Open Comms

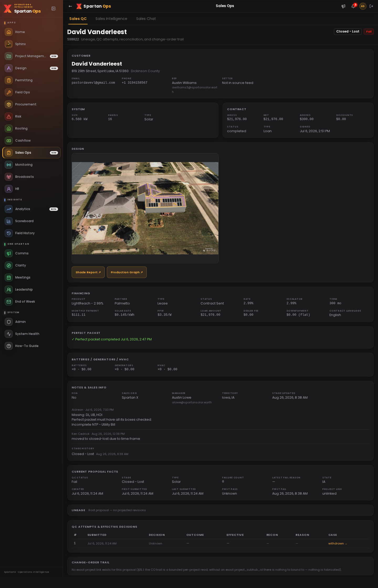pos(31,253)
